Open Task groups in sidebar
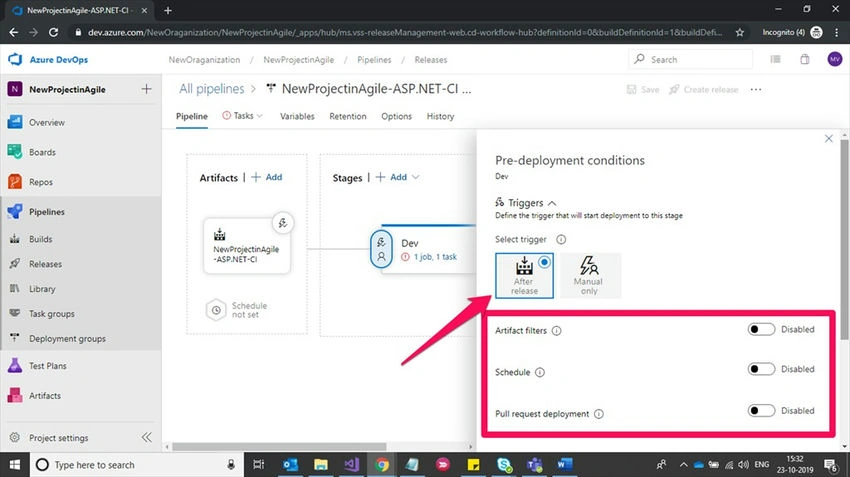 [x=52, y=314]
